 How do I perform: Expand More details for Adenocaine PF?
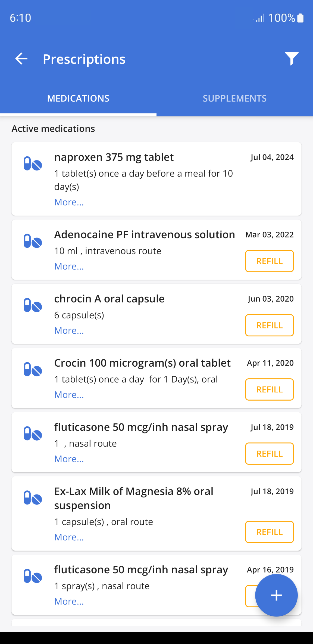tap(69, 267)
